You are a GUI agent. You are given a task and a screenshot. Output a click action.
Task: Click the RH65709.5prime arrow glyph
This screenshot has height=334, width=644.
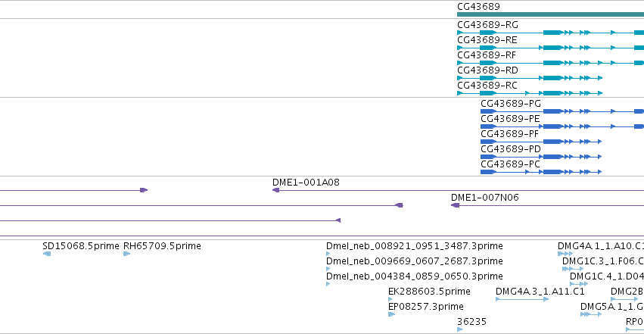tap(127, 254)
